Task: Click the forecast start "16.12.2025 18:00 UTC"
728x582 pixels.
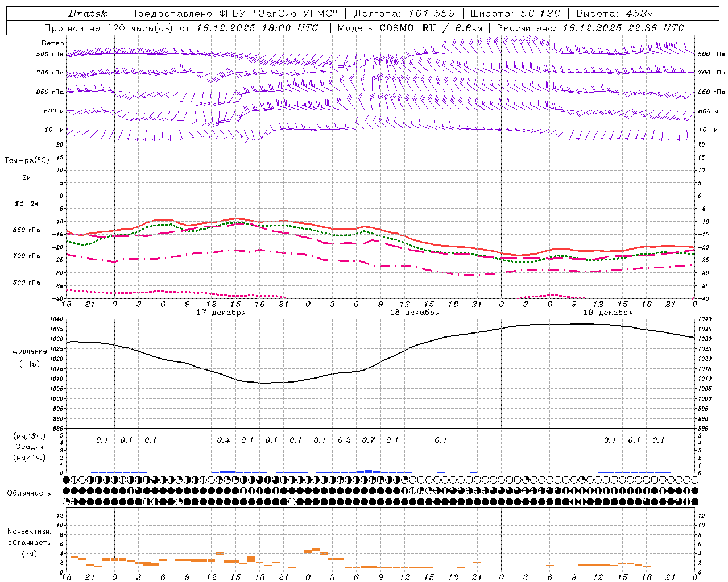Action: click(257, 28)
